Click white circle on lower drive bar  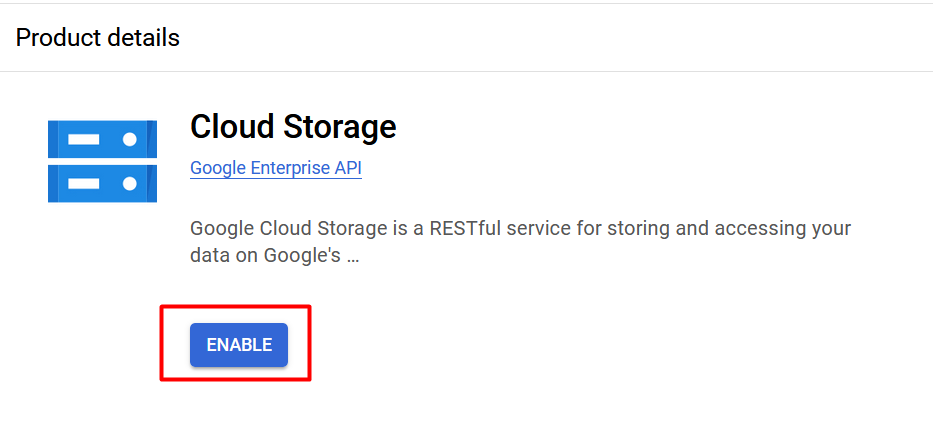130,184
